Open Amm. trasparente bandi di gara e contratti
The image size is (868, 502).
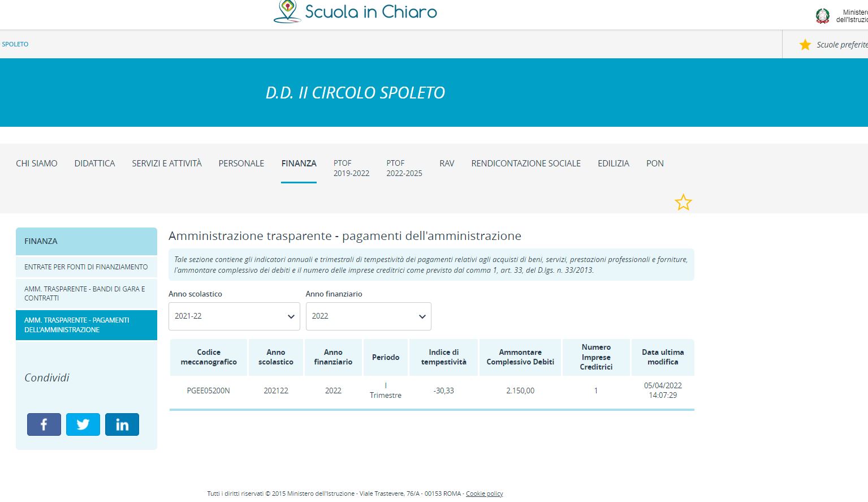pos(86,293)
